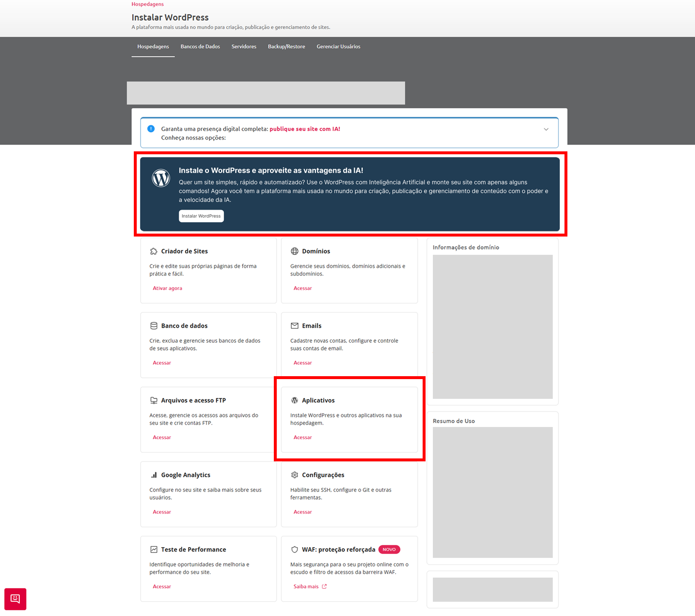Click the Domínios globe icon
Screen dimensions: 695x616
click(x=294, y=251)
